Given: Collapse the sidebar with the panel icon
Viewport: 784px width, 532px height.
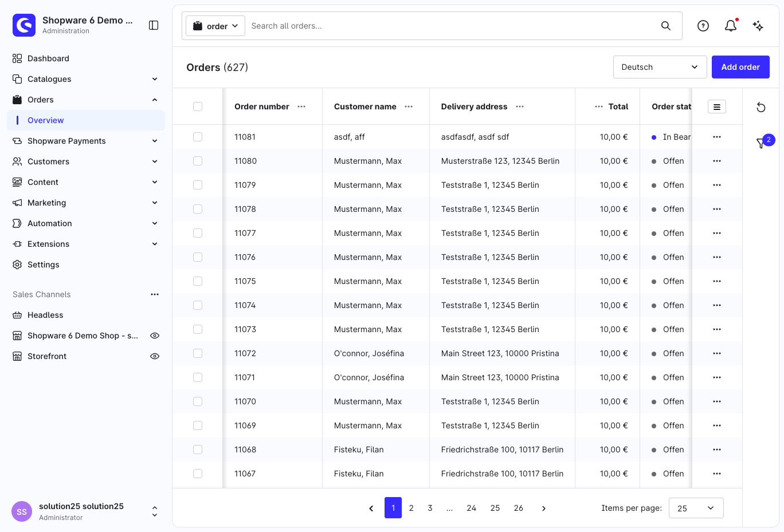Looking at the screenshot, I should (x=154, y=25).
